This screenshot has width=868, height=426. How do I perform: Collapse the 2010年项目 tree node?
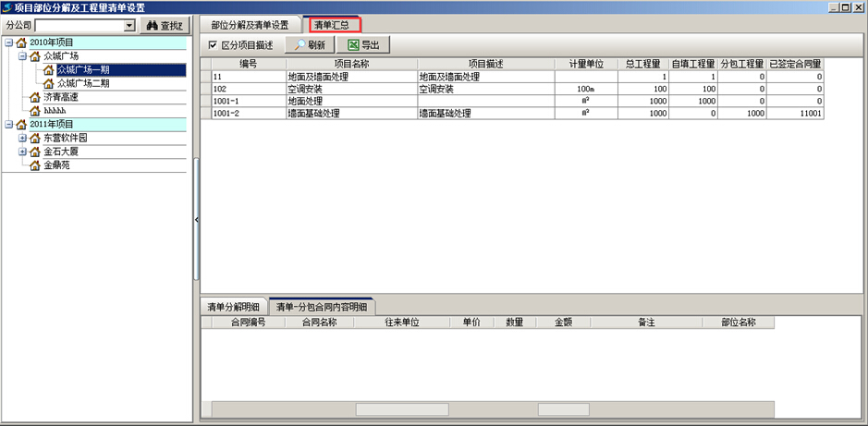pos(8,43)
